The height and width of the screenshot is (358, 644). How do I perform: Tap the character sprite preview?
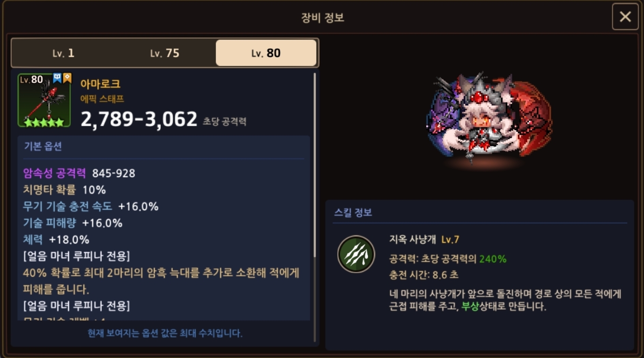(489, 119)
